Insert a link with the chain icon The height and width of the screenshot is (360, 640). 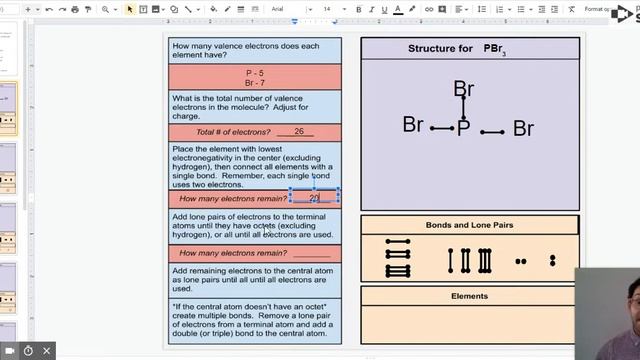click(x=429, y=9)
